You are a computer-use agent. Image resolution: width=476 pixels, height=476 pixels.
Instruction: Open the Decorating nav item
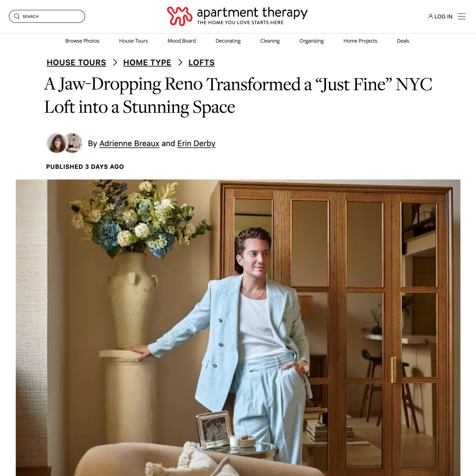pos(228,41)
